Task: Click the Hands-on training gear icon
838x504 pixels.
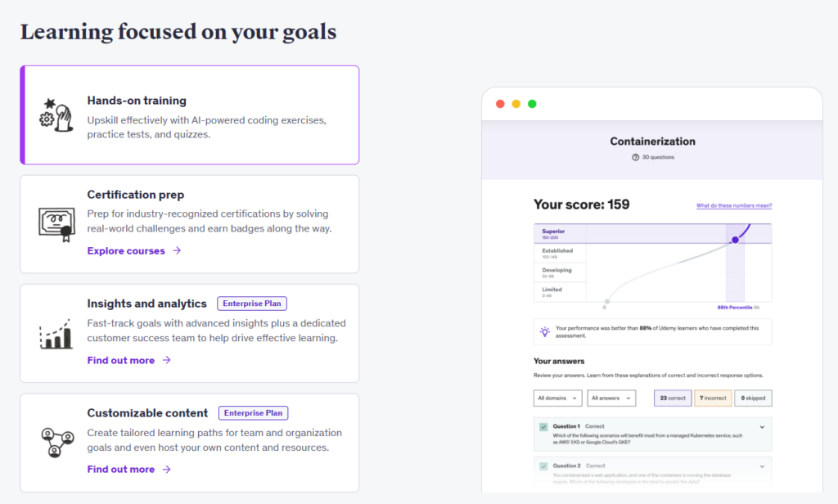Action: (56, 115)
